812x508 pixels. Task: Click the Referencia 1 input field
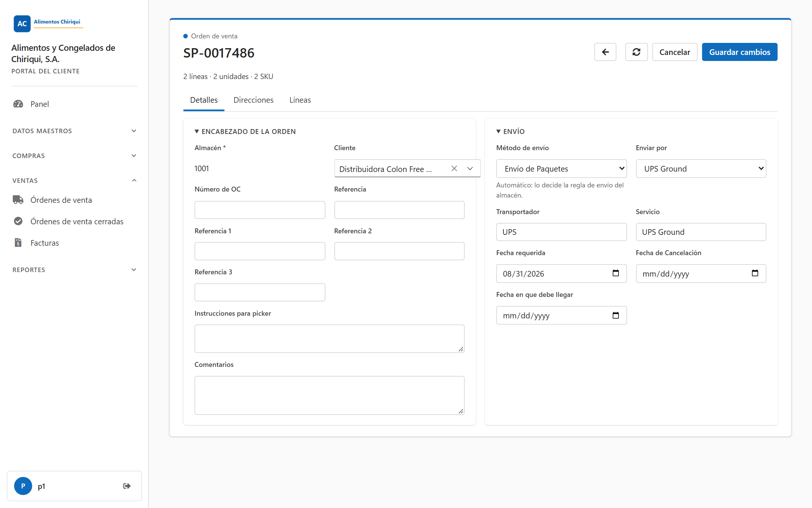[x=260, y=251]
